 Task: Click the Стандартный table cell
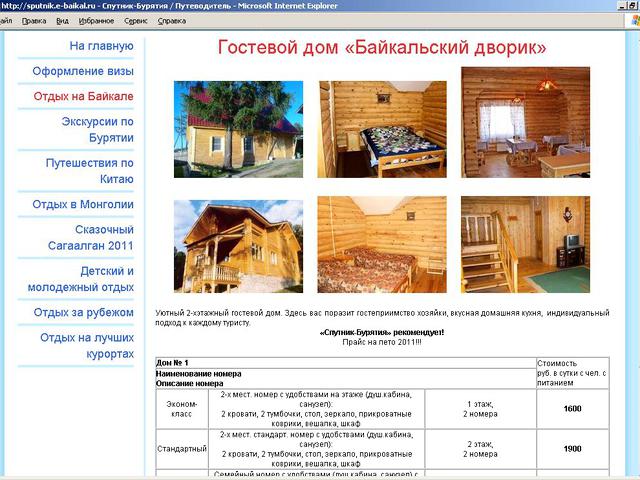[x=182, y=449]
